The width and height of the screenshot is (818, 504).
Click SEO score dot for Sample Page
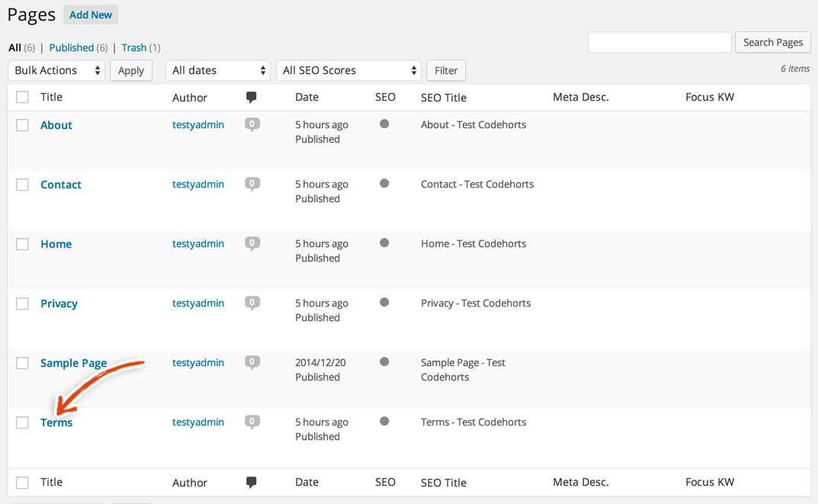(x=384, y=361)
